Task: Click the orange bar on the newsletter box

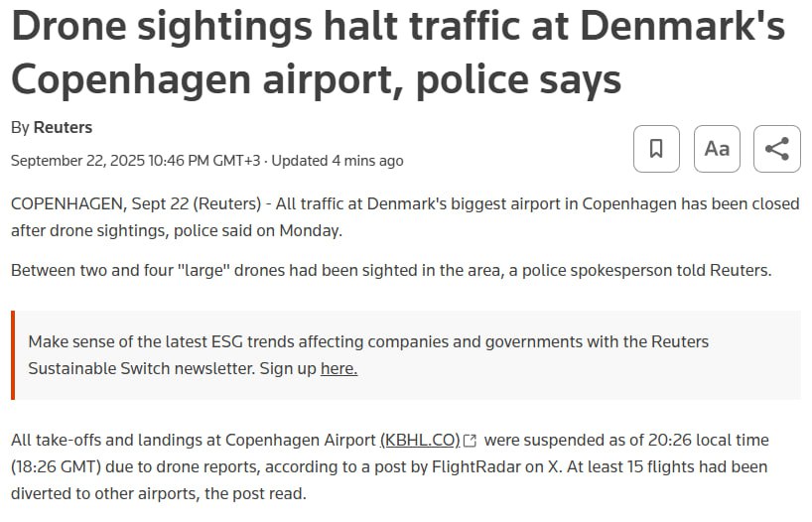Action: pos(13,355)
